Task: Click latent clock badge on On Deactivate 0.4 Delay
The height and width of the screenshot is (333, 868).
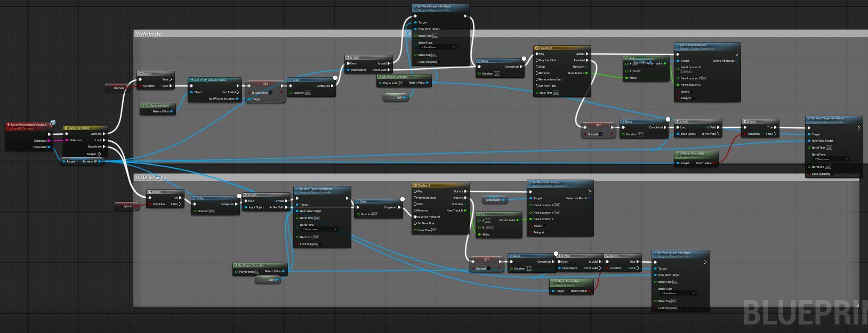Action: [x=403, y=199]
